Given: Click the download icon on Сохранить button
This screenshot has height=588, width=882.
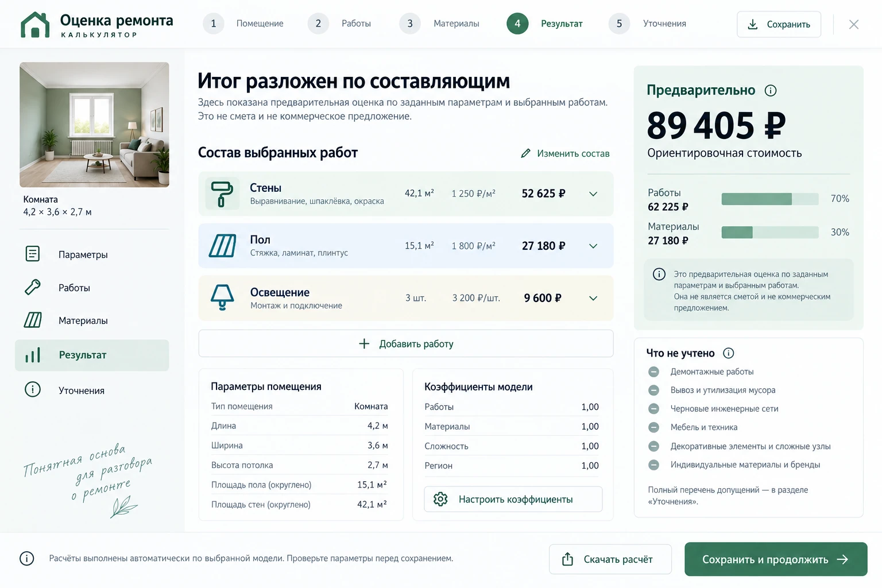Looking at the screenshot, I should [752, 24].
